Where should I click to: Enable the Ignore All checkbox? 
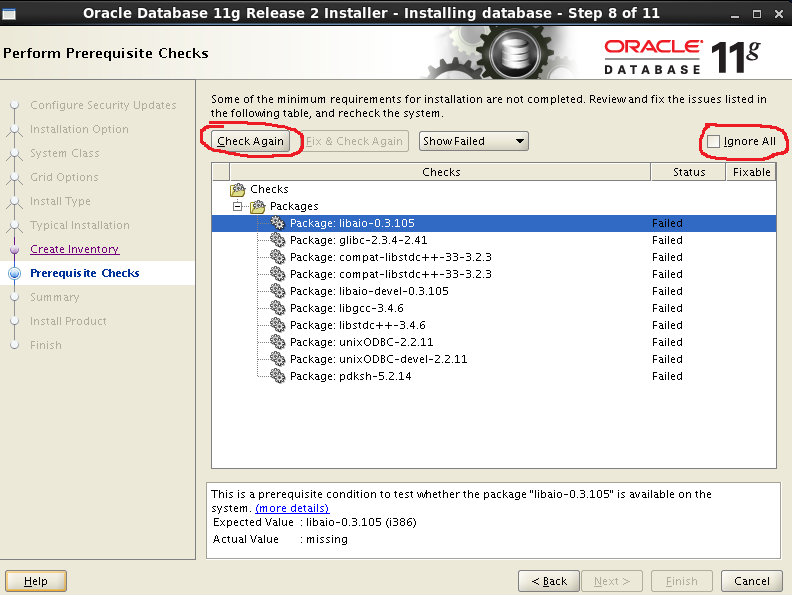point(713,141)
